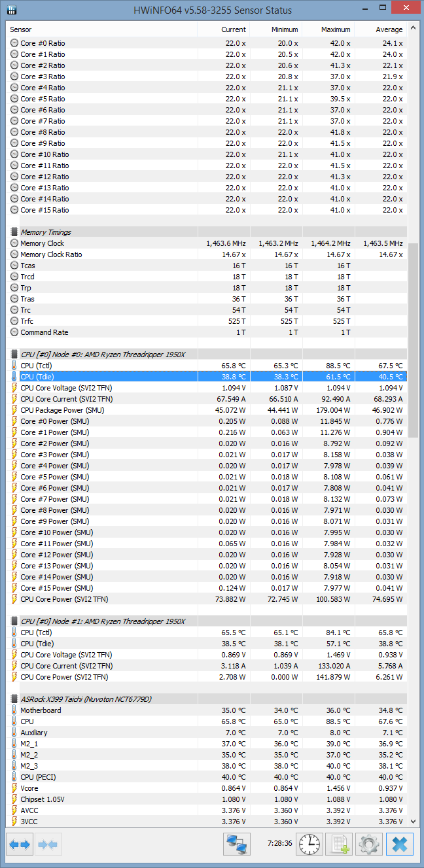
Task: Select the Trfc row
Action: click(207, 321)
